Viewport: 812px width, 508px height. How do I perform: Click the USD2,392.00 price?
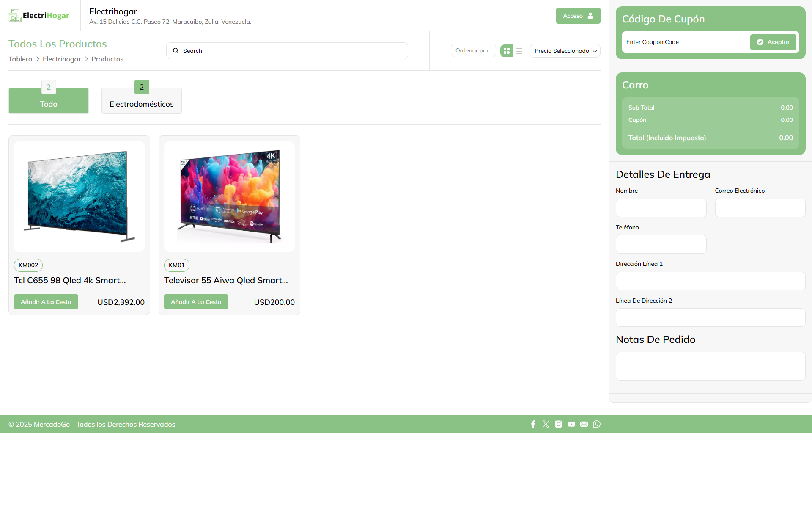pyautogui.click(x=121, y=302)
